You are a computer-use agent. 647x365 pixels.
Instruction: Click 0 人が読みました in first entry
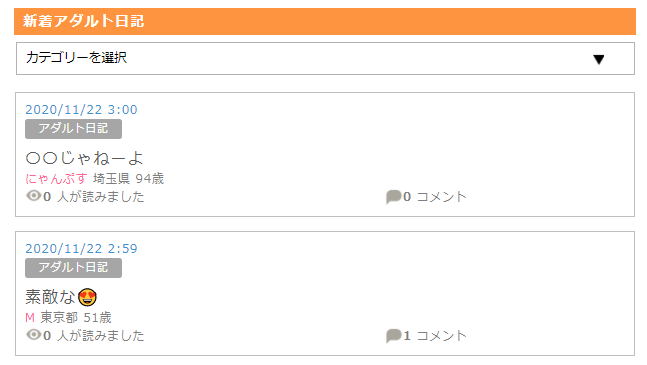(94, 197)
